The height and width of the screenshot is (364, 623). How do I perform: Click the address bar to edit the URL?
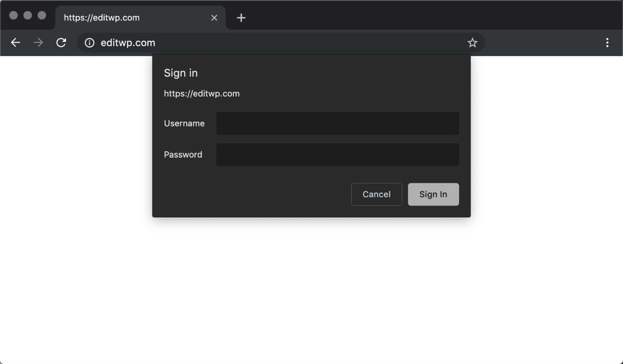(244, 42)
